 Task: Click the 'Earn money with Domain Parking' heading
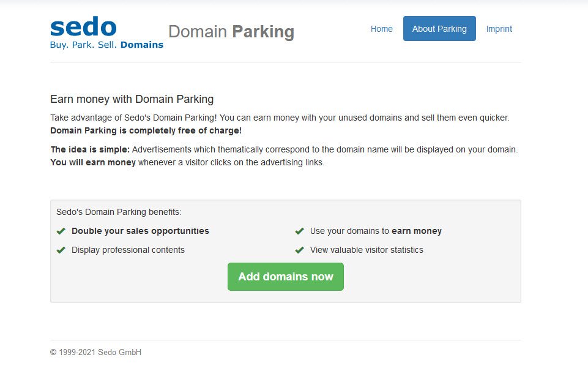132,99
